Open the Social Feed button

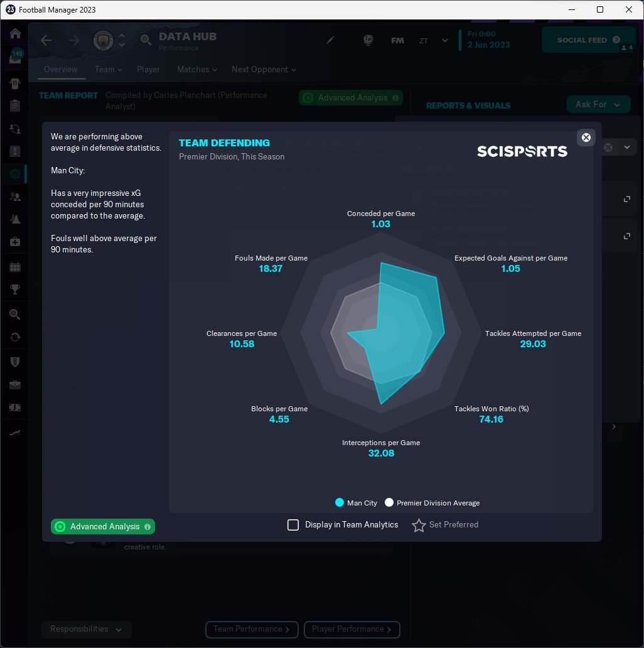tap(588, 40)
